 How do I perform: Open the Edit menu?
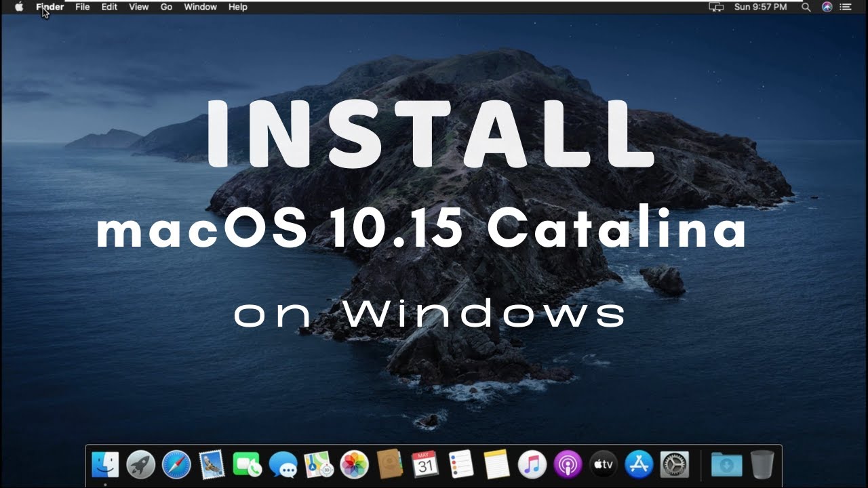tap(109, 7)
